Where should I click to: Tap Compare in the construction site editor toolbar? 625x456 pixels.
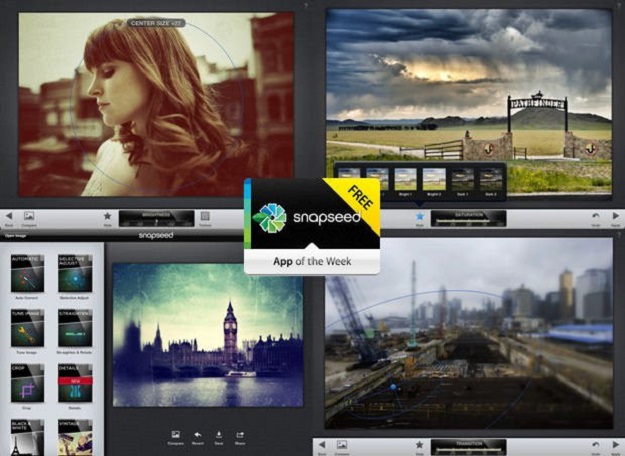(x=342, y=447)
